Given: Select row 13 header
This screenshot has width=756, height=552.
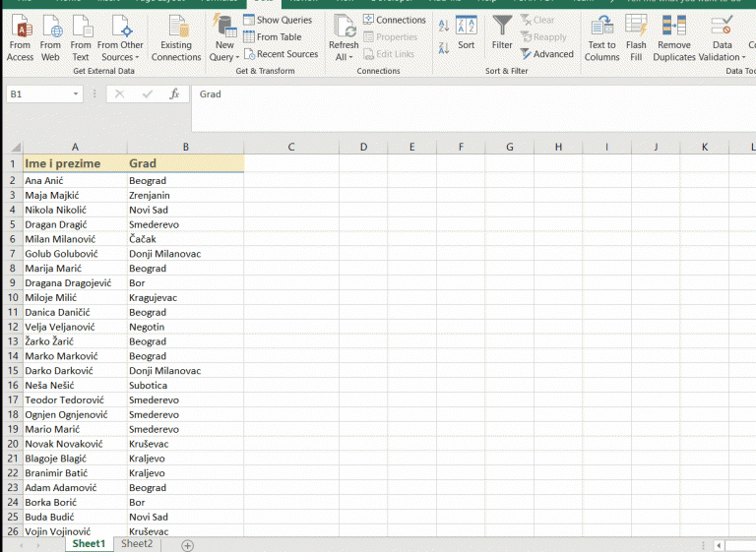Looking at the screenshot, I should [13, 341].
